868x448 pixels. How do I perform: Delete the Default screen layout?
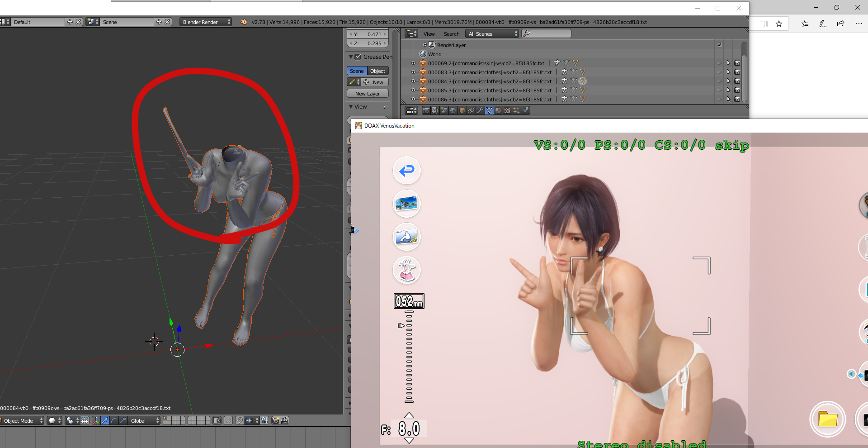(x=78, y=22)
